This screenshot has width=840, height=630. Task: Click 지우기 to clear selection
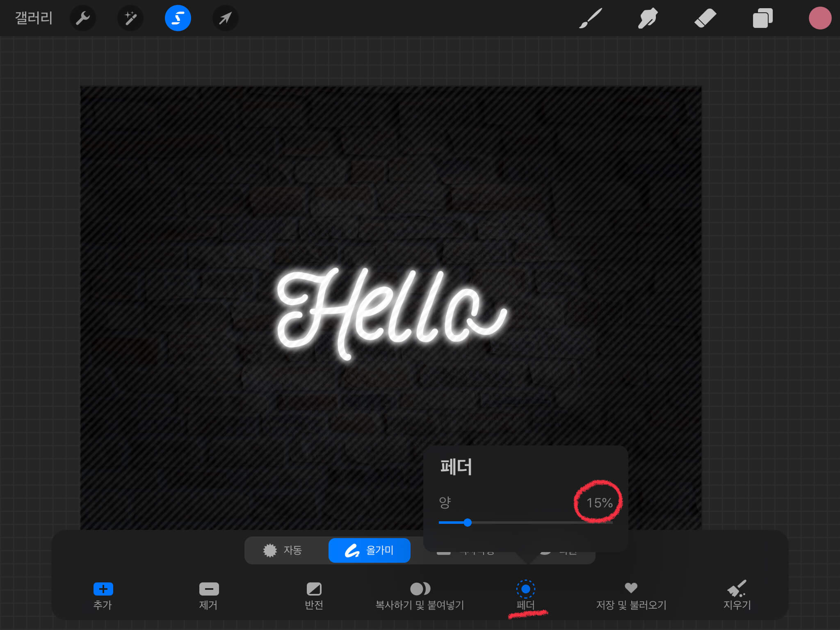click(x=737, y=595)
